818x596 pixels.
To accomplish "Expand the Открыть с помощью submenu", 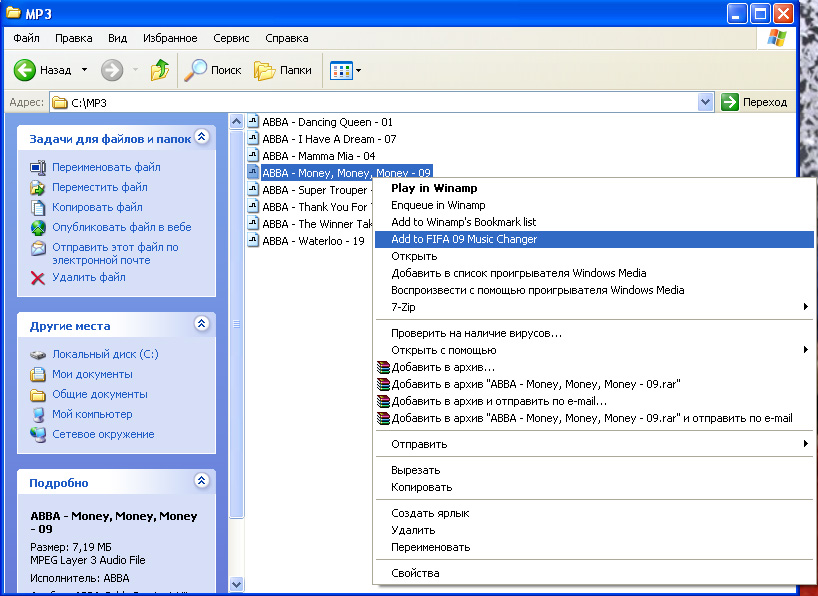I will pyautogui.click(x=806, y=350).
